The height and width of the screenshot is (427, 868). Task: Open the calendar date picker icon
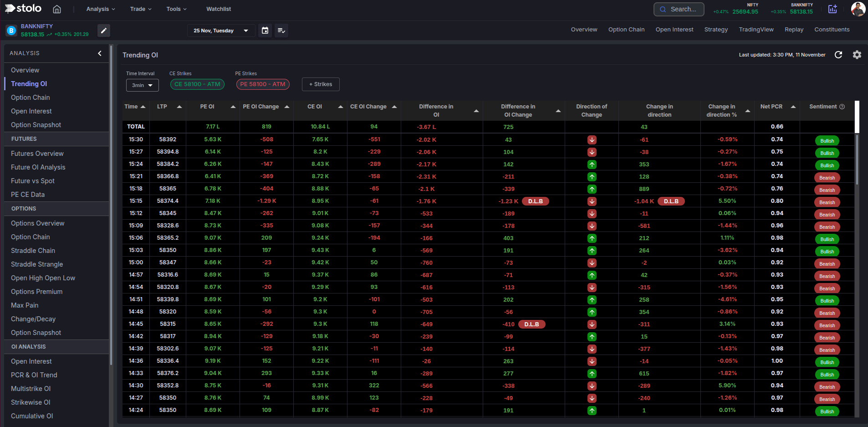coord(265,31)
